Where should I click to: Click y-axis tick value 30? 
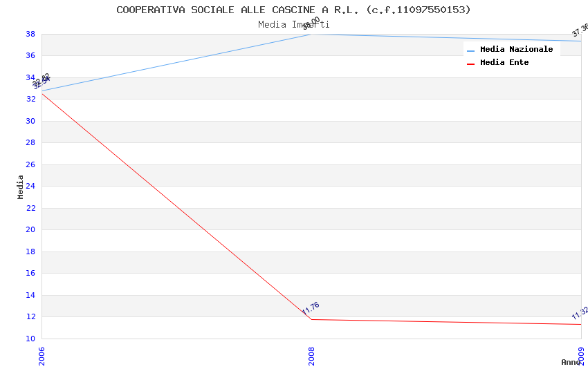click(x=30, y=121)
